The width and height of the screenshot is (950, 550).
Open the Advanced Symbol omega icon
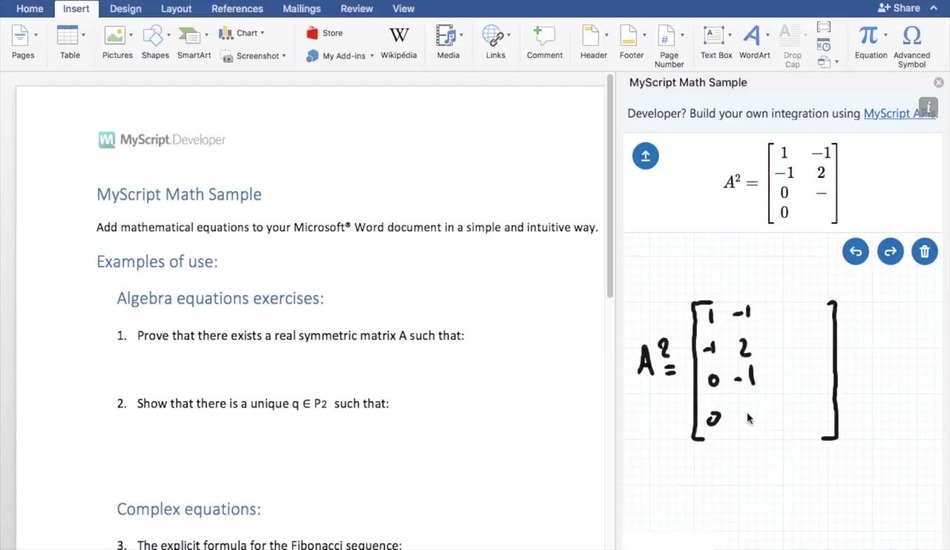point(911,36)
